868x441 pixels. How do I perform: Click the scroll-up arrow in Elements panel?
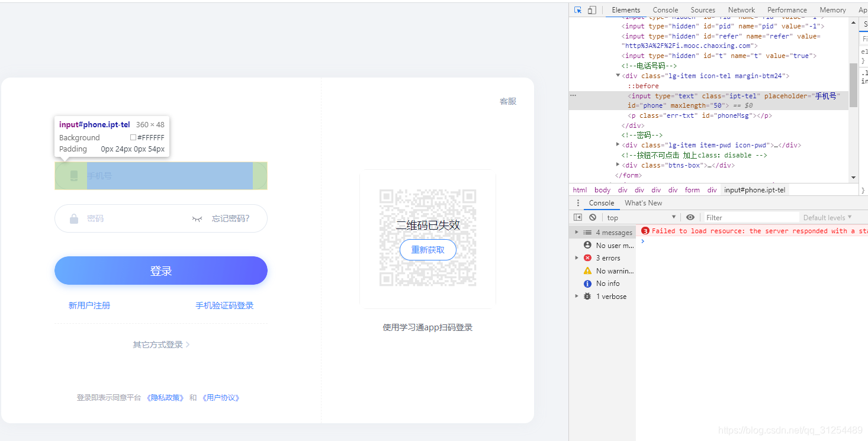coord(853,22)
